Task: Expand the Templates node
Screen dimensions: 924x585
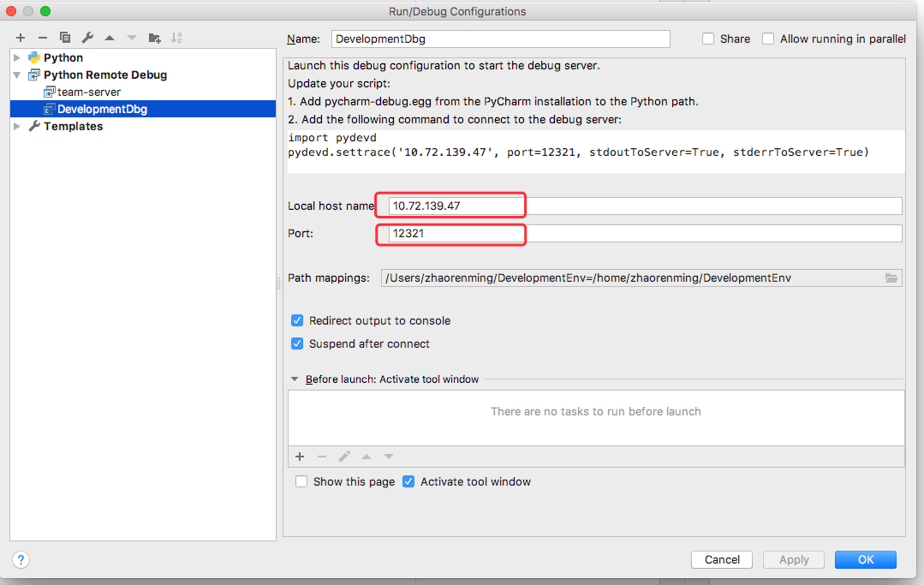Action: pos(17,126)
